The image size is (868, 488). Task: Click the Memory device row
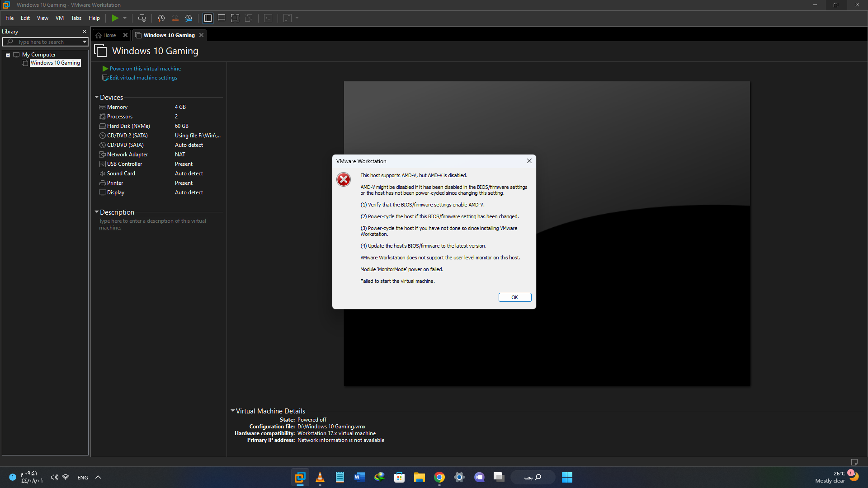click(160, 107)
